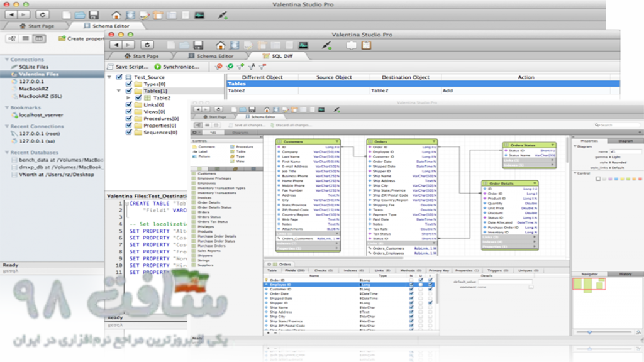This screenshot has height=362, width=644.
Task: Expand the Table2 tree node
Action: pos(128,97)
